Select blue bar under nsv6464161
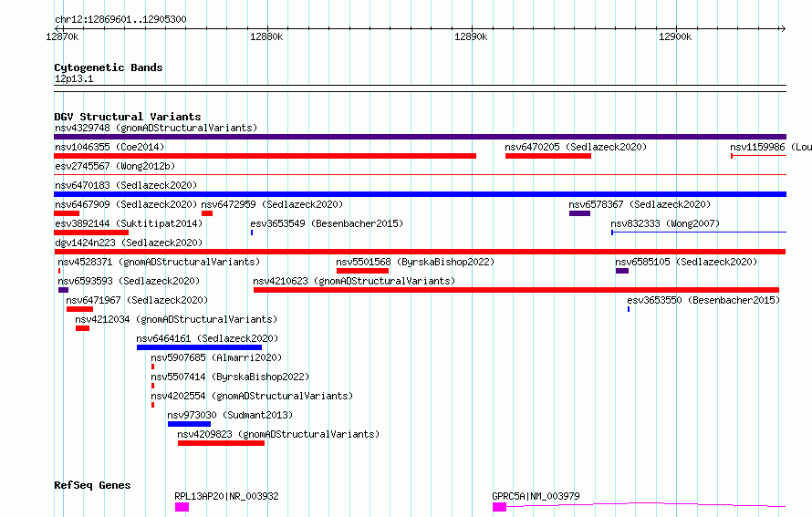The height and width of the screenshot is (517, 812). pyautogui.click(x=200, y=347)
